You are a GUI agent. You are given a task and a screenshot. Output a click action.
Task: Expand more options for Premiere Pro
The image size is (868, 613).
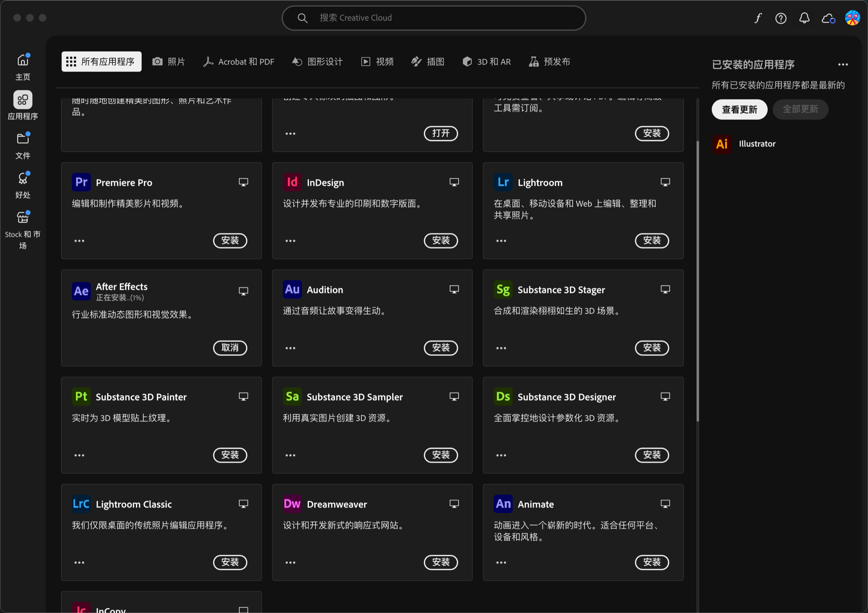(x=79, y=241)
